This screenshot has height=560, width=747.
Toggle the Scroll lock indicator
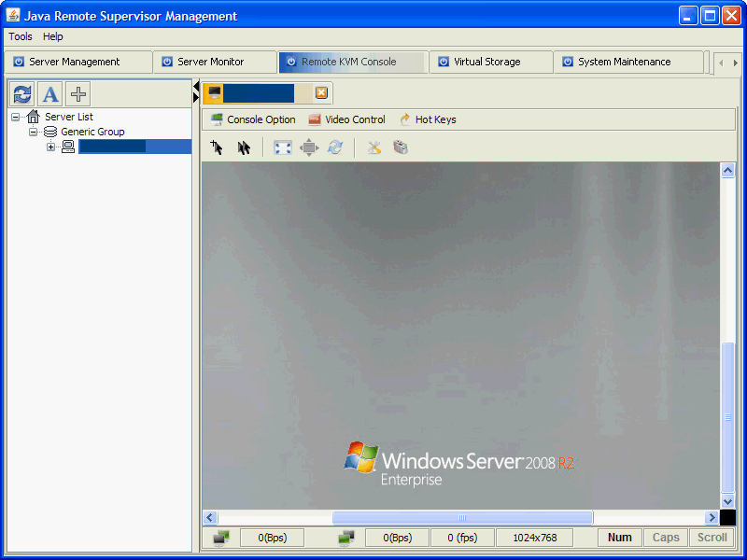pyautogui.click(x=712, y=538)
